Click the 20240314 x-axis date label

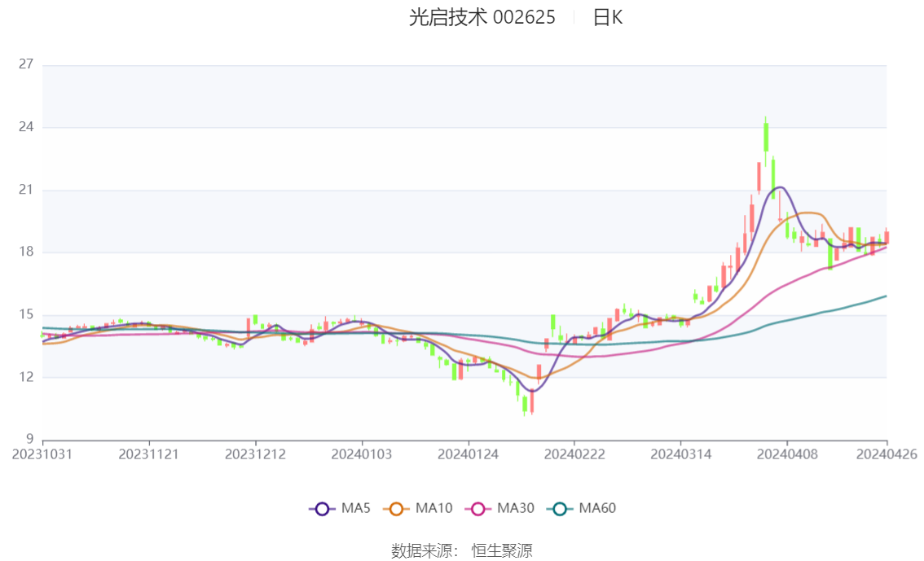click(x=680, y=454)
